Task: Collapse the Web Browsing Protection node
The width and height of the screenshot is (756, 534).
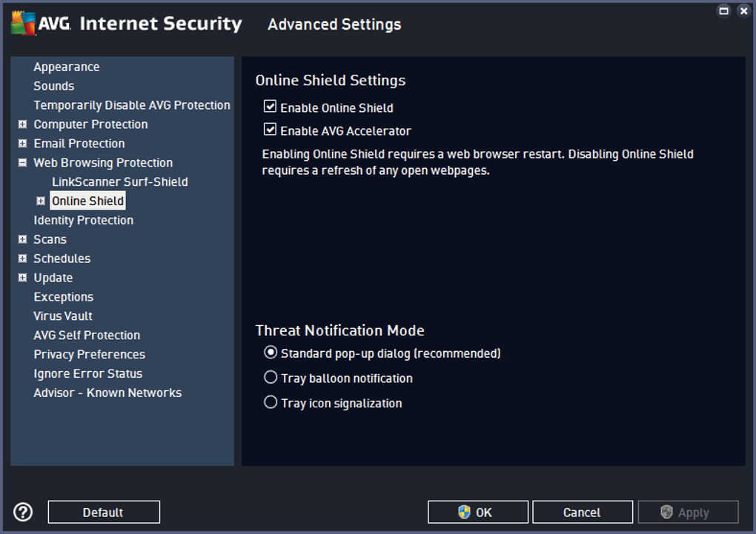Action: pos(22,163)
